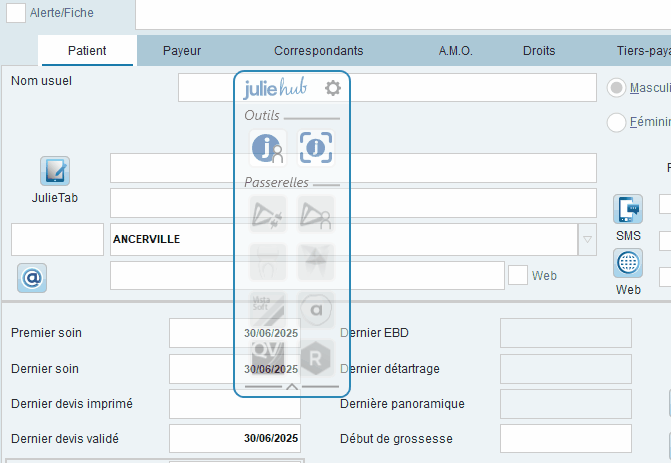Switch to the Payeur tab

click(x=182, y=50)
